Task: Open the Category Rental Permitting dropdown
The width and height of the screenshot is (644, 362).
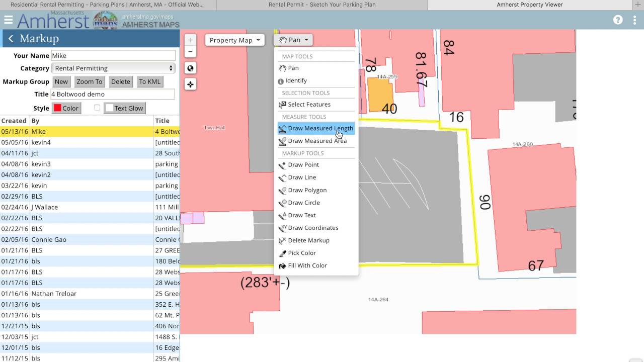Action: (114, 68)
